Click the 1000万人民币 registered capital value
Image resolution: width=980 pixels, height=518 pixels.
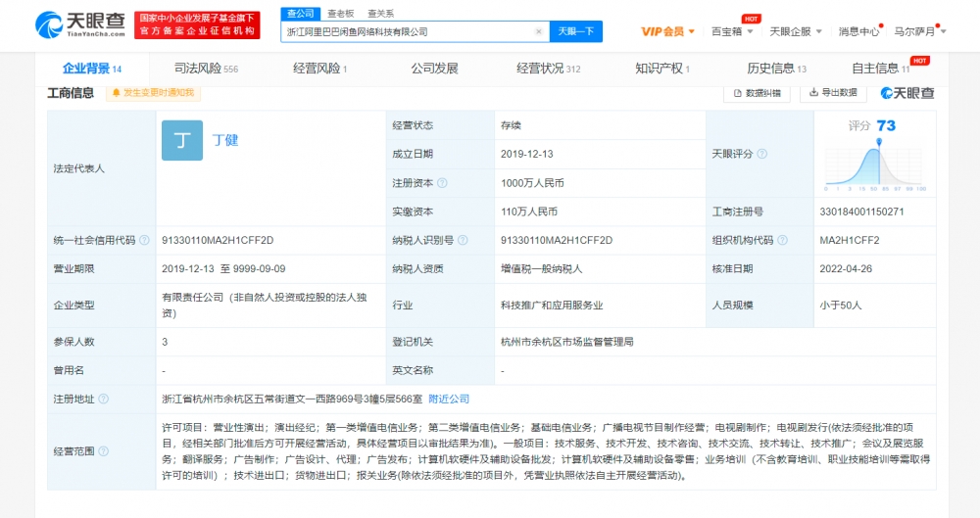click(x=532, y=183)
